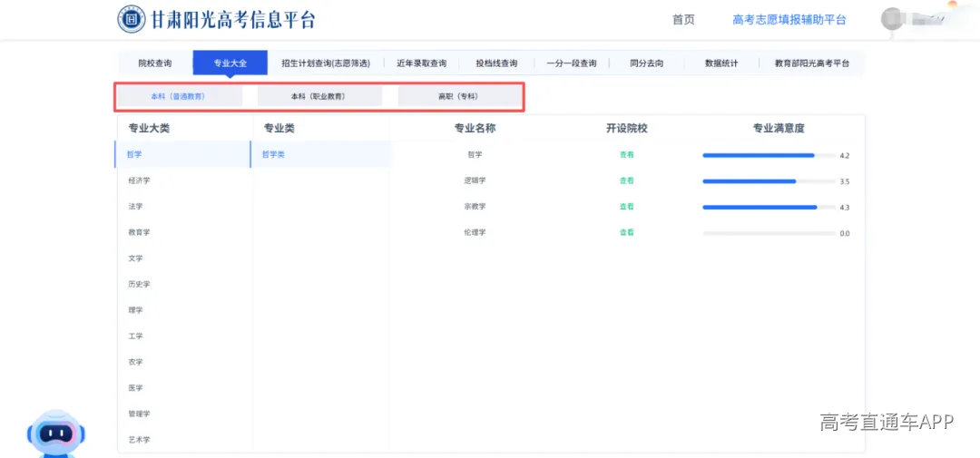Click the 开设院校 column header

[627, 128]
